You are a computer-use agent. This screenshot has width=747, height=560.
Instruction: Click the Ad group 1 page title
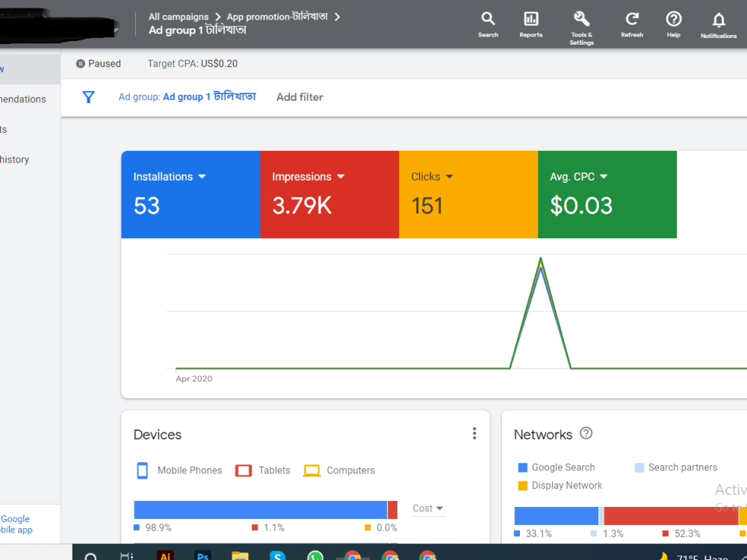[197, 30]
